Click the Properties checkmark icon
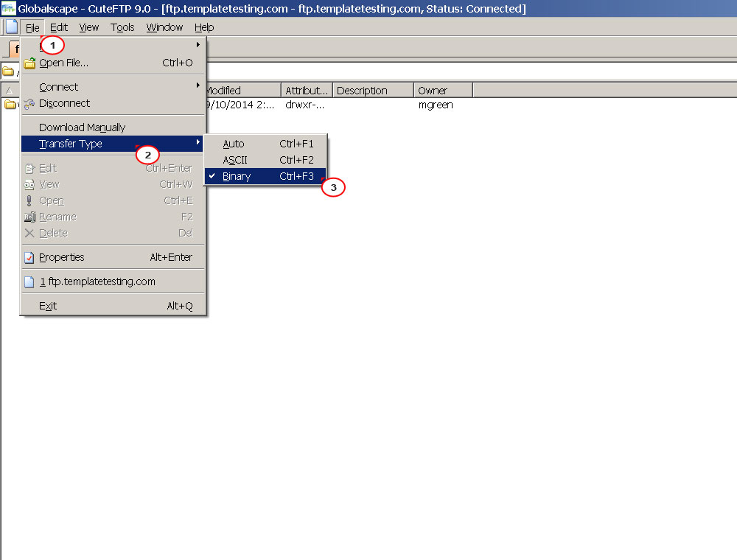Viewport: 737px width, 560px height. (x=29, y=257)
